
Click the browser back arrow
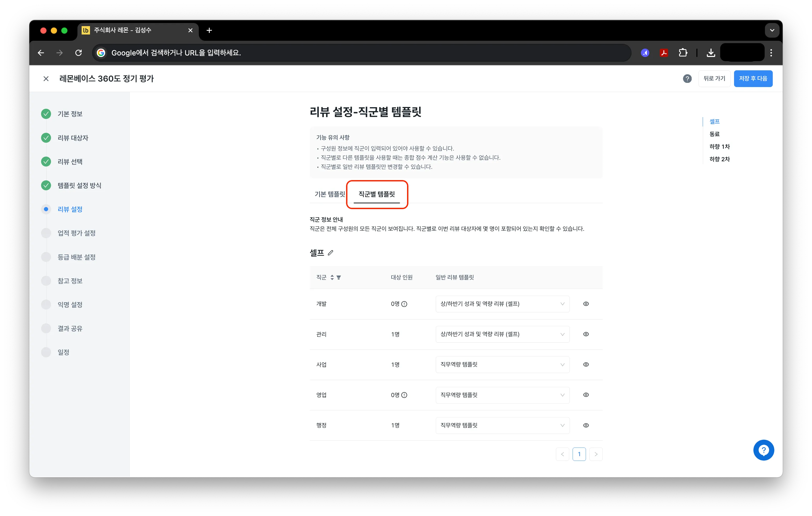pos(41,53)
